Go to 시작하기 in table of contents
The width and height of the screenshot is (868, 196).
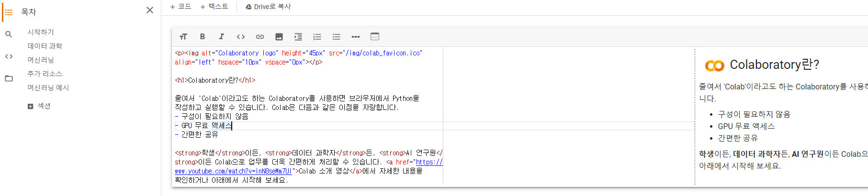click(x=41, y=32)
